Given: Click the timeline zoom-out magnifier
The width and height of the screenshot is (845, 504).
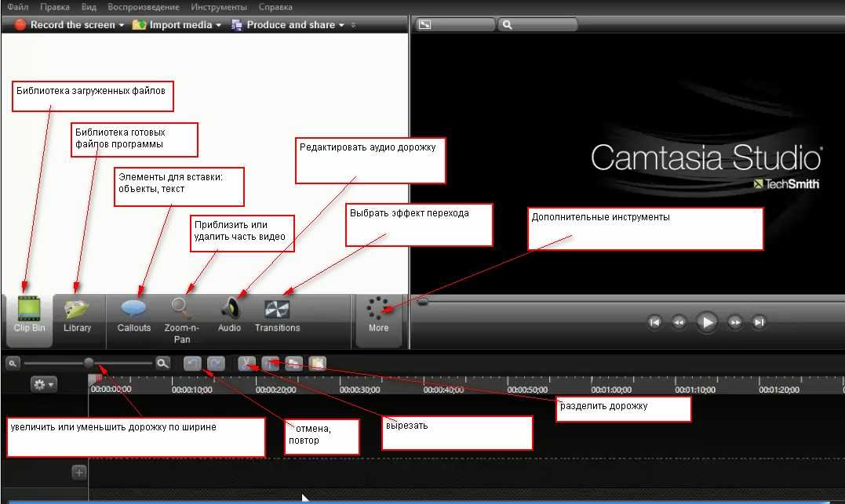Looking at the screenshot, I should pyautogui.click(x=13, y=364).
